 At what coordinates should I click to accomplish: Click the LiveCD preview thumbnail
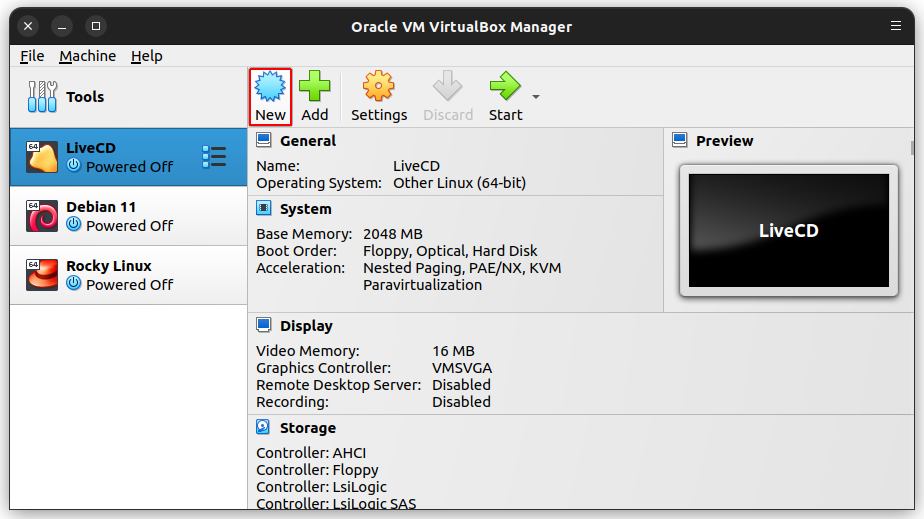(x=788, y=230)
